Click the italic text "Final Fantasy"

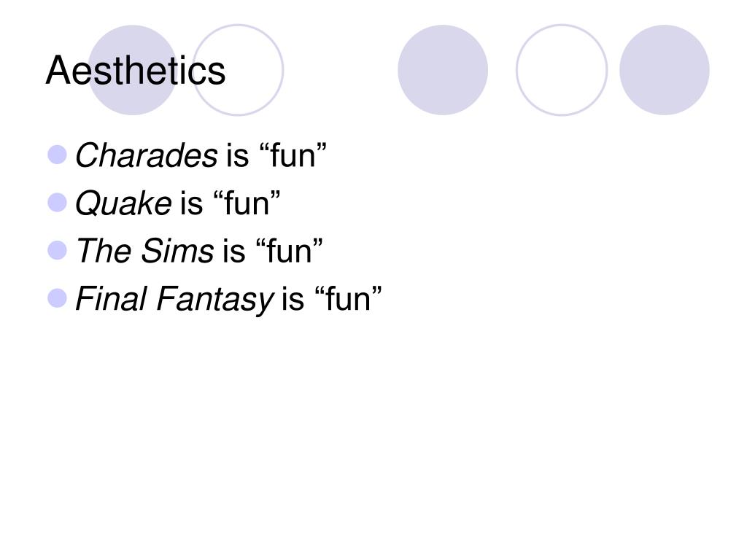click(174, 299)
